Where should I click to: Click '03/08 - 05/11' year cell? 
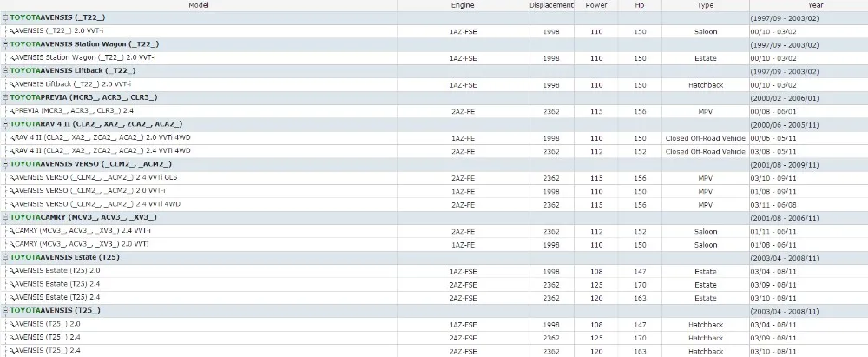point(773,151)
